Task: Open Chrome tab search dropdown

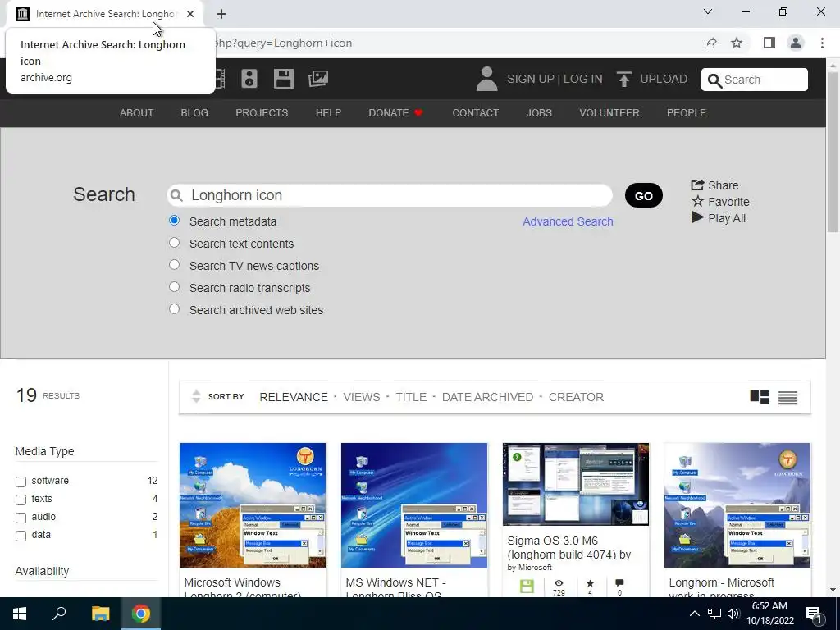Action: point(708,11)
